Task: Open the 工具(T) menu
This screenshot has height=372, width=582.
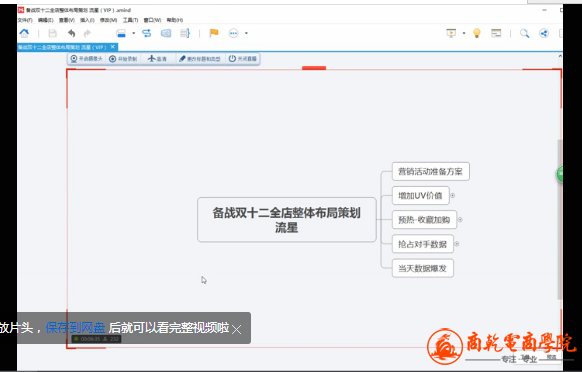Action: pyautogui.click(x=131, y=20)
